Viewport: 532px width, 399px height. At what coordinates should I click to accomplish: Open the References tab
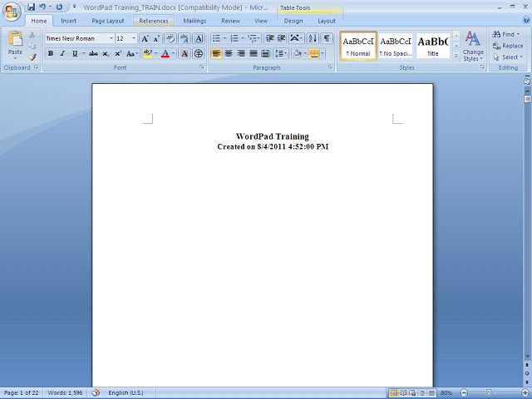tap(154, 21)
